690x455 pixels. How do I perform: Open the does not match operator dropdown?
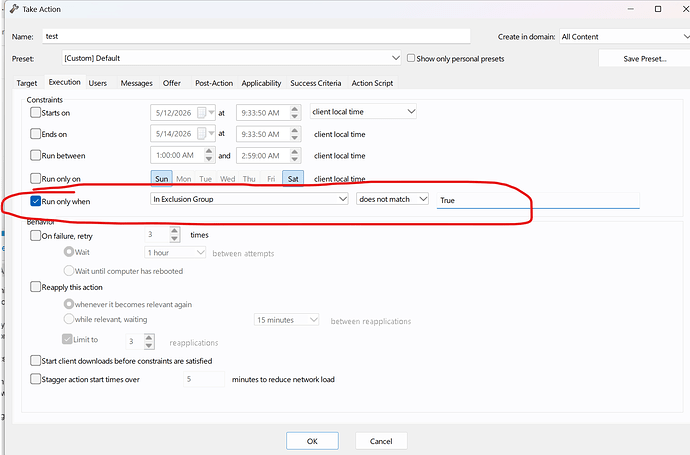(392, 199)
